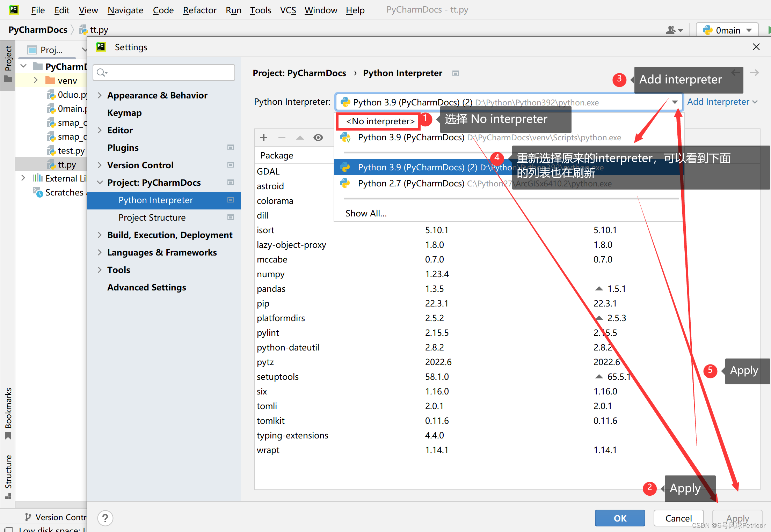This screenshot has height=532, width=771.
Task: Click the upgrade package arrow icon
Action: 300,138
